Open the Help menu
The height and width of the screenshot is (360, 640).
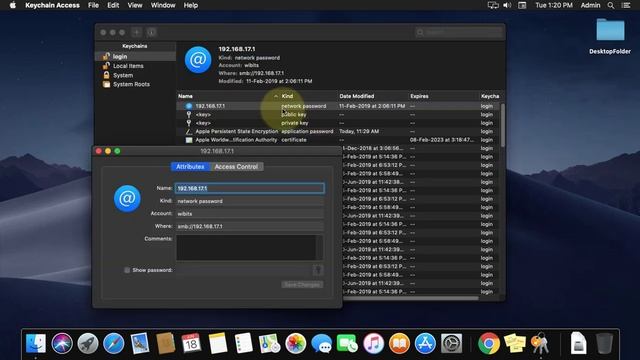coord(191,5)
